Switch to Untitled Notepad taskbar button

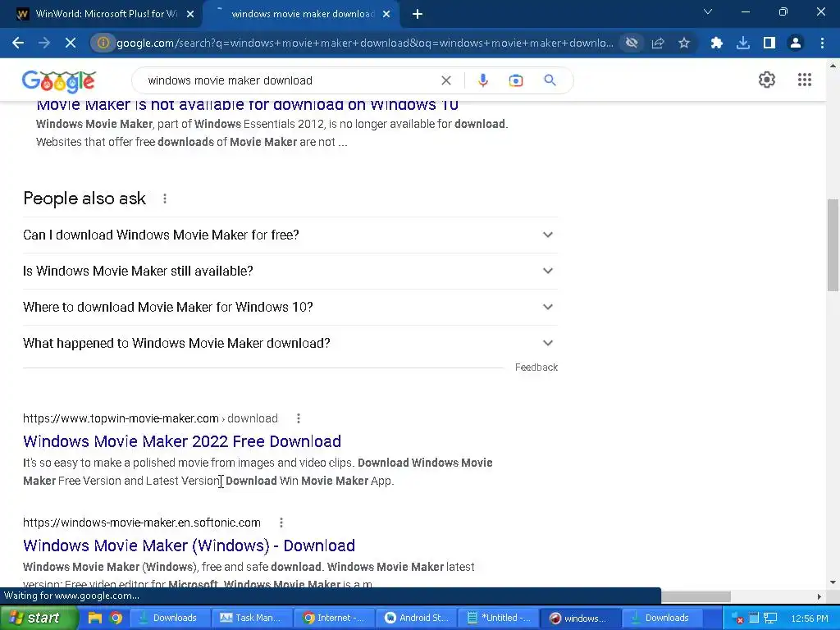(499, 619)
